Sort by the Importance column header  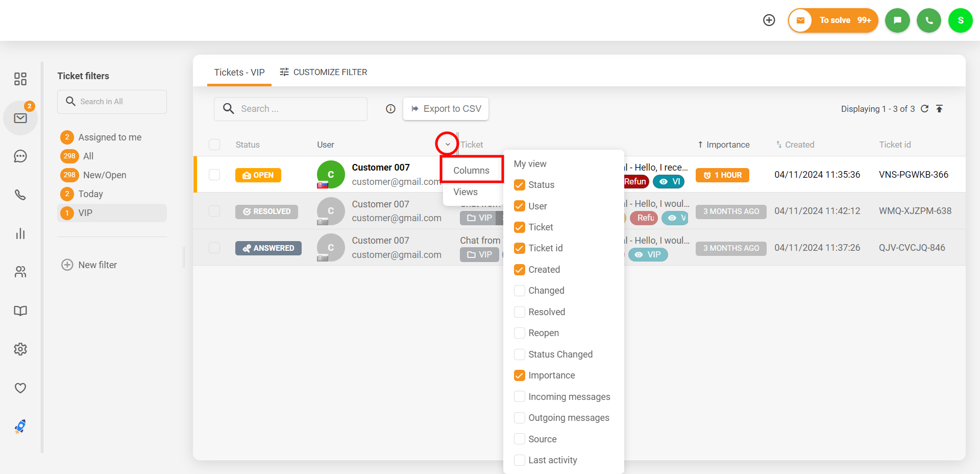pyautogui.click(x=727, y=145)
